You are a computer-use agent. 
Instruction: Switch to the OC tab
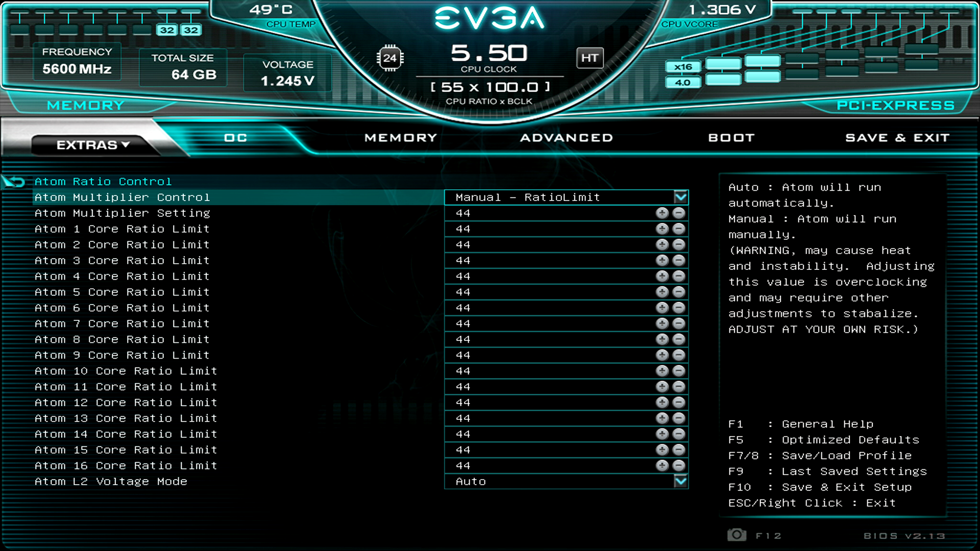(x=235, y=138)
